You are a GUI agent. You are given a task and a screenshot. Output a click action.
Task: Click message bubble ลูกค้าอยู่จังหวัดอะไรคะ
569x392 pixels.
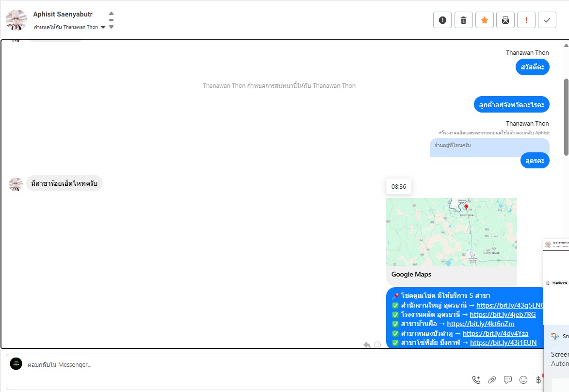512,104
